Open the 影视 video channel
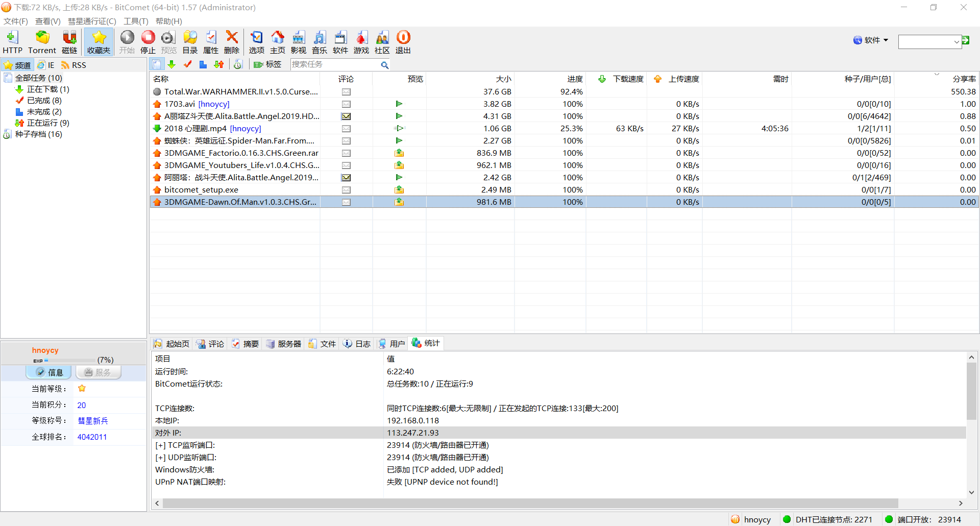 [299, 42]
